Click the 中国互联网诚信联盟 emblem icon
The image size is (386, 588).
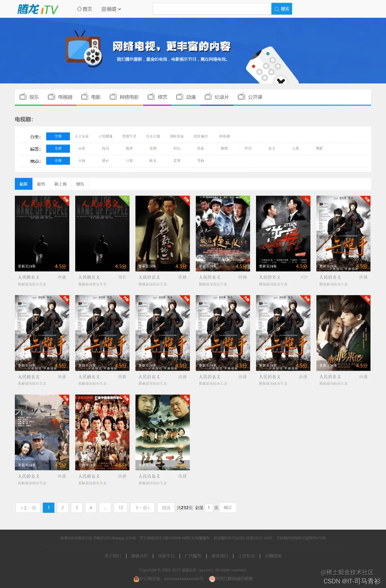pyautogui.click(x=212, y=579)
